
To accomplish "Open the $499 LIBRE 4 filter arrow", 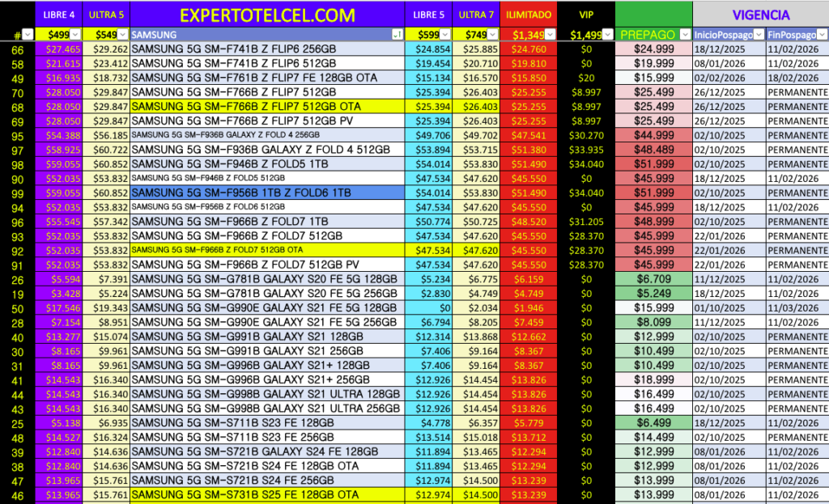I will click(x=75, y=34).
